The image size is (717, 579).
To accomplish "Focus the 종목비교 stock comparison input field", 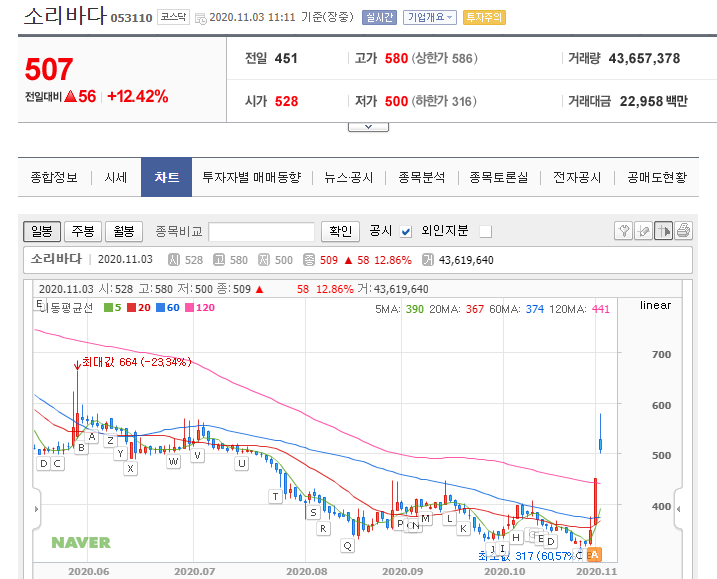I will pyautogui.click(x=262, y=232).
